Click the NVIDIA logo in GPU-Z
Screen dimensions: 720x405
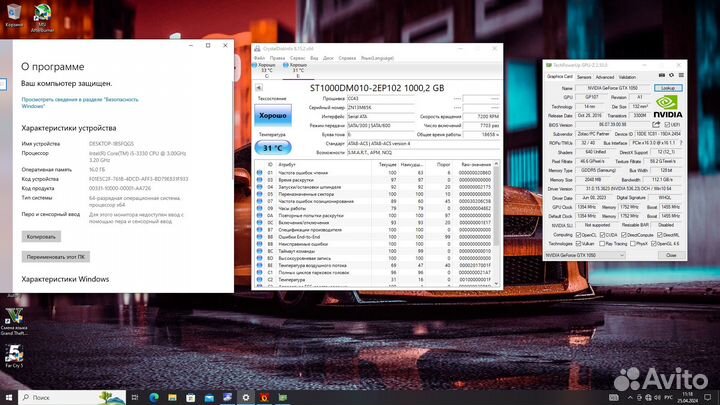667,107
